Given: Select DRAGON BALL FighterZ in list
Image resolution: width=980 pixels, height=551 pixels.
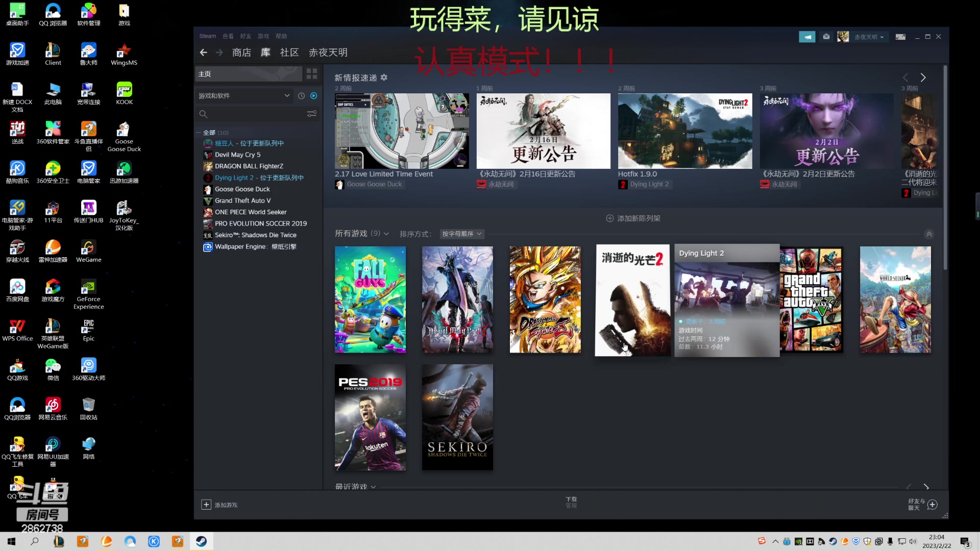Looking at the screenshot, I should [249, 166].
